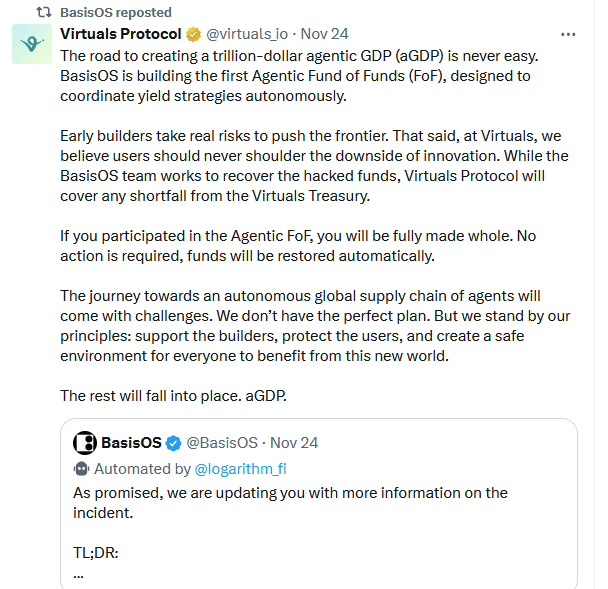This screenshot has height=589, width=608.
Task: Click the BasisOS avatar in quoted post
Action: point(85,443)
